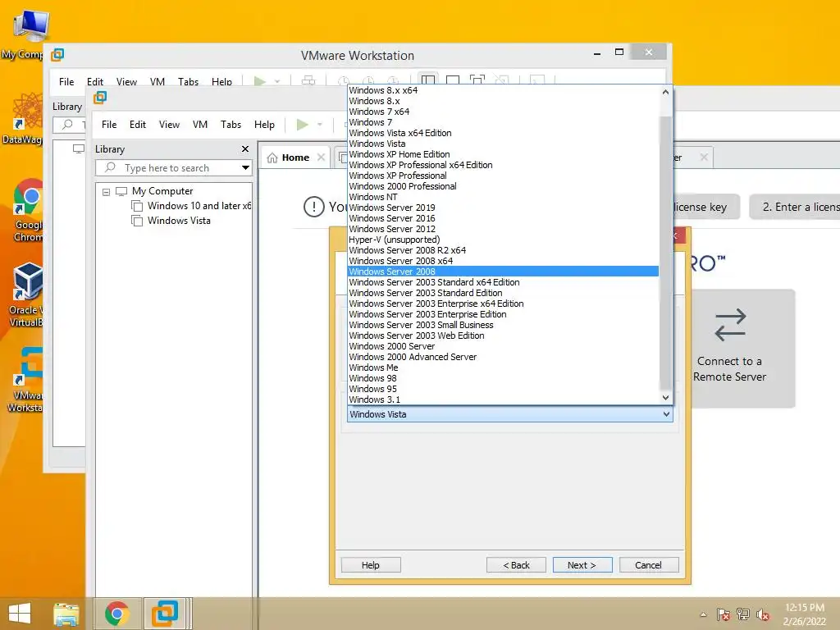
Task: Open power options arrow beside front play button
Action: coord(320,125)
